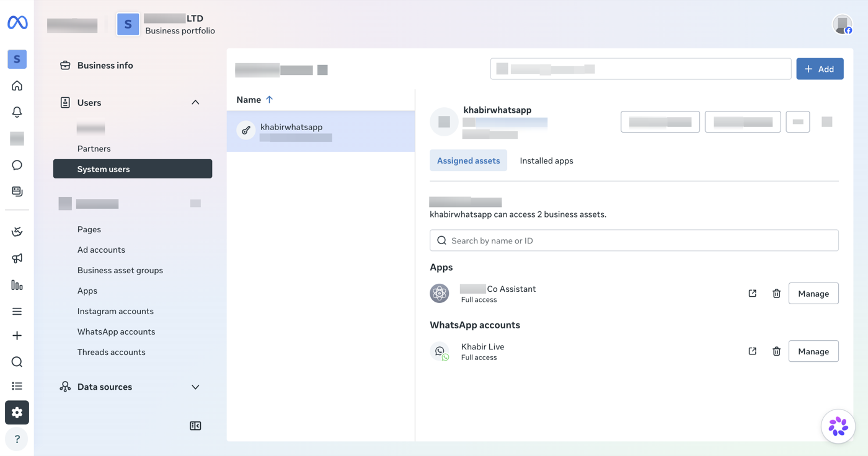
Task: Open the list icon in left rail
Action: tap(17, 386)
